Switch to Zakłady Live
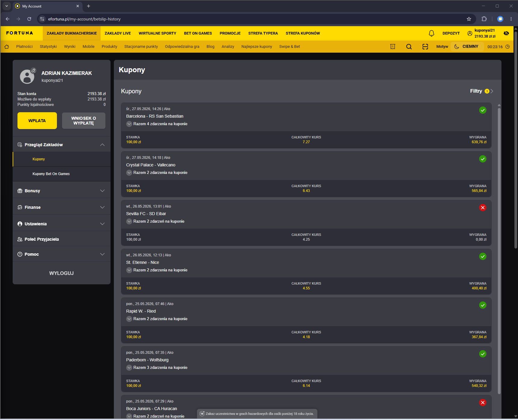 pyautogui.click(x=118, y=33)
